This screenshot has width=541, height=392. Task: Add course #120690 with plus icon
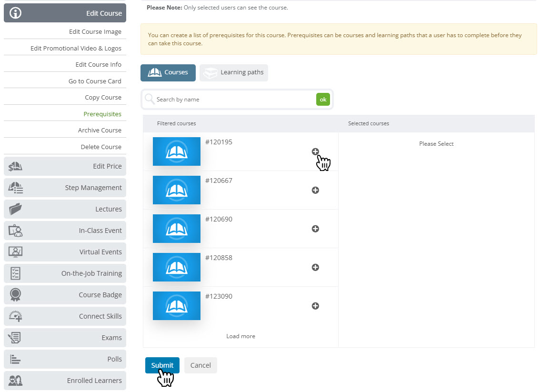(x=315, y=229)
